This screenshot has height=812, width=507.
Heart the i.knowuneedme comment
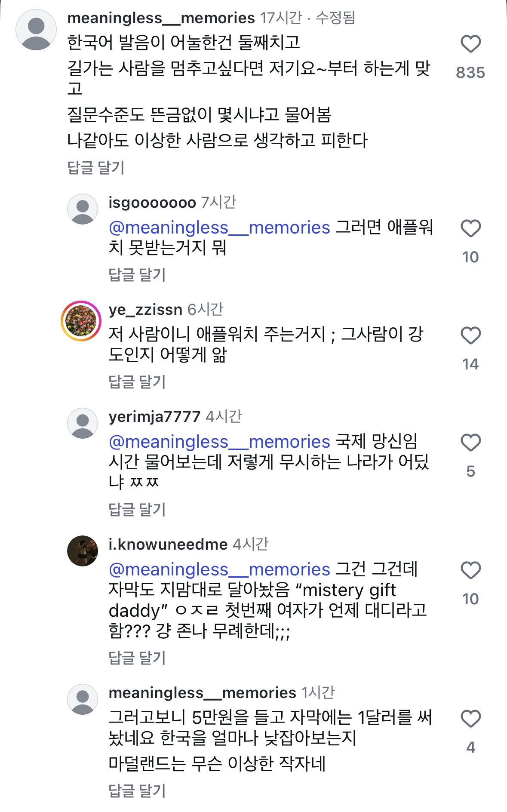(x=470, y=570)
